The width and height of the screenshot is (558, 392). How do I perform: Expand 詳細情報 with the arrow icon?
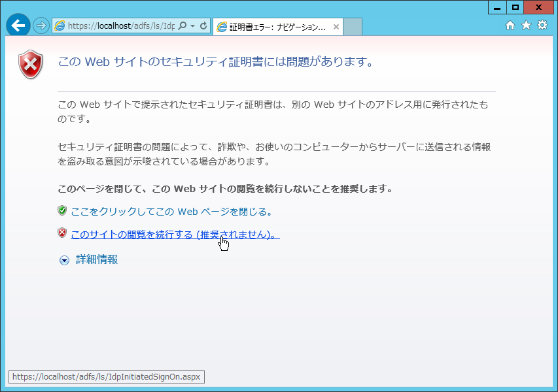tap(64, 261)
